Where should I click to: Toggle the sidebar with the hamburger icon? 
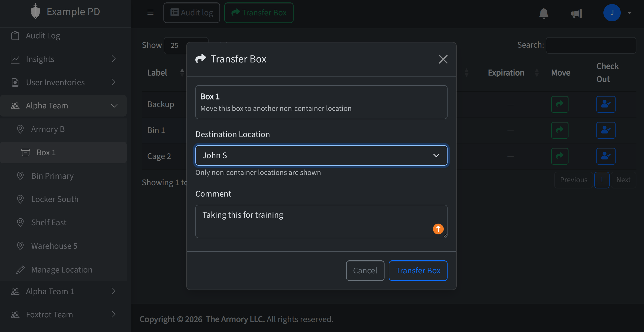tap(150, 12)
